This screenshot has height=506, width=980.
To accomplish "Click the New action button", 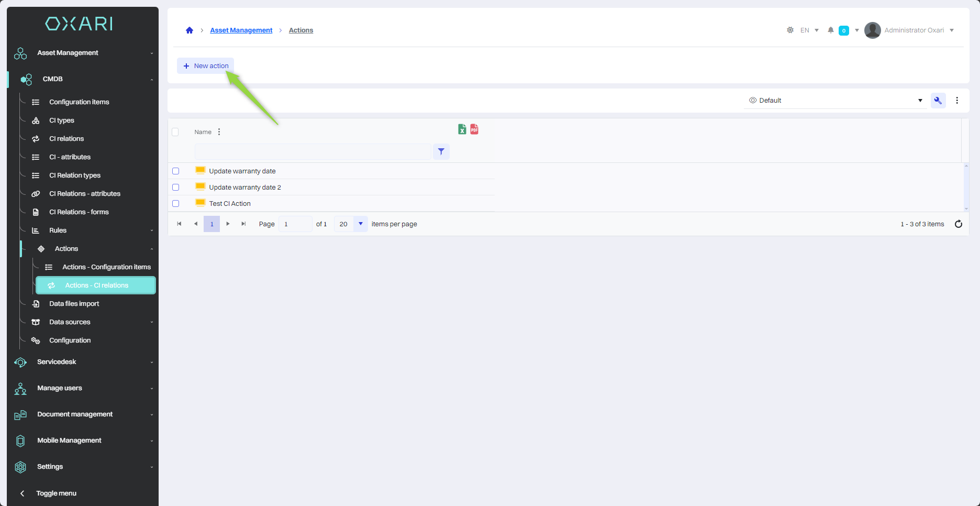I will point(206,66).
